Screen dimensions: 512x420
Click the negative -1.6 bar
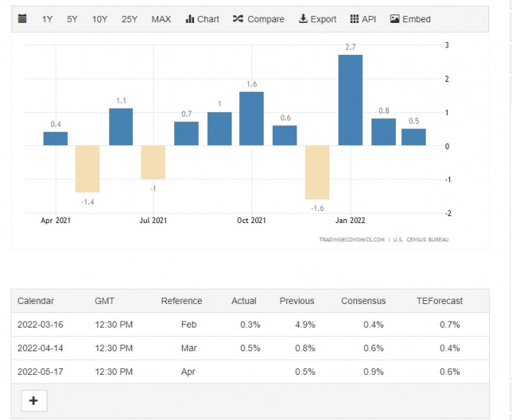(317, 172)
